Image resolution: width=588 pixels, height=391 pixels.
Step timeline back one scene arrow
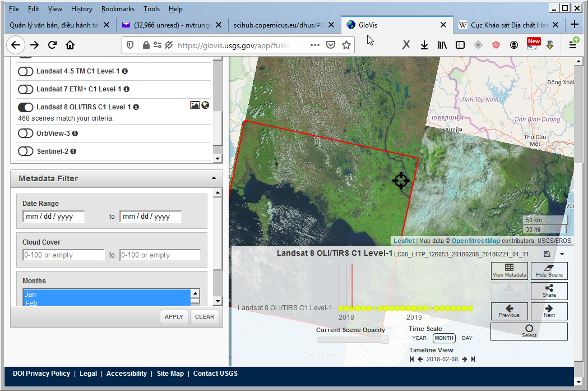pyautogui.click(x=420, y=359)
